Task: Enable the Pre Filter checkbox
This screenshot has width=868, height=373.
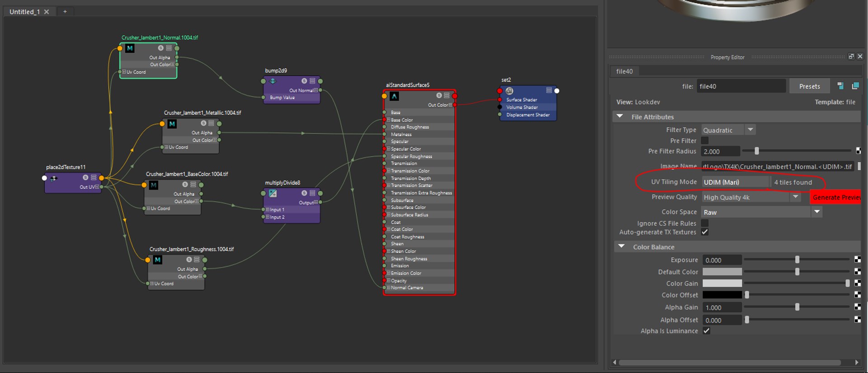Action: click(x=705, y=140)
